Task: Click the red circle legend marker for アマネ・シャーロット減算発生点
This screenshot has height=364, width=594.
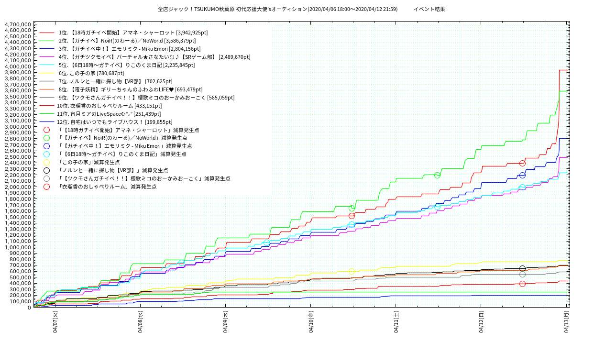Action: 46,130
